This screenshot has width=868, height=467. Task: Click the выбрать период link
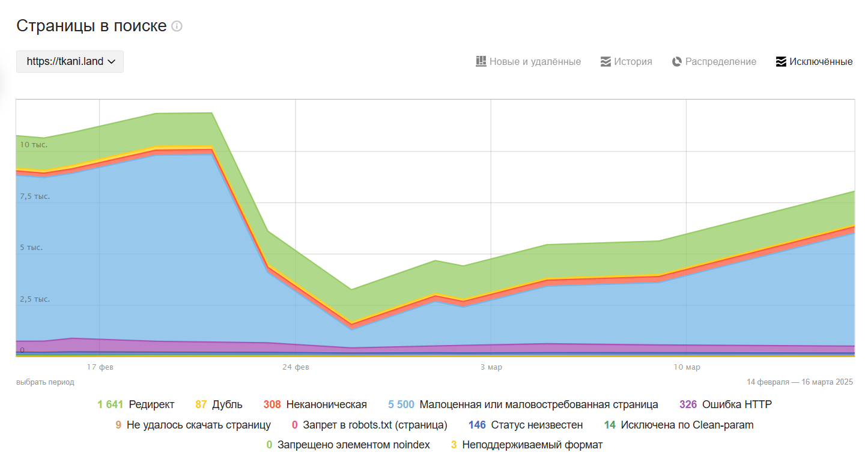45,382
